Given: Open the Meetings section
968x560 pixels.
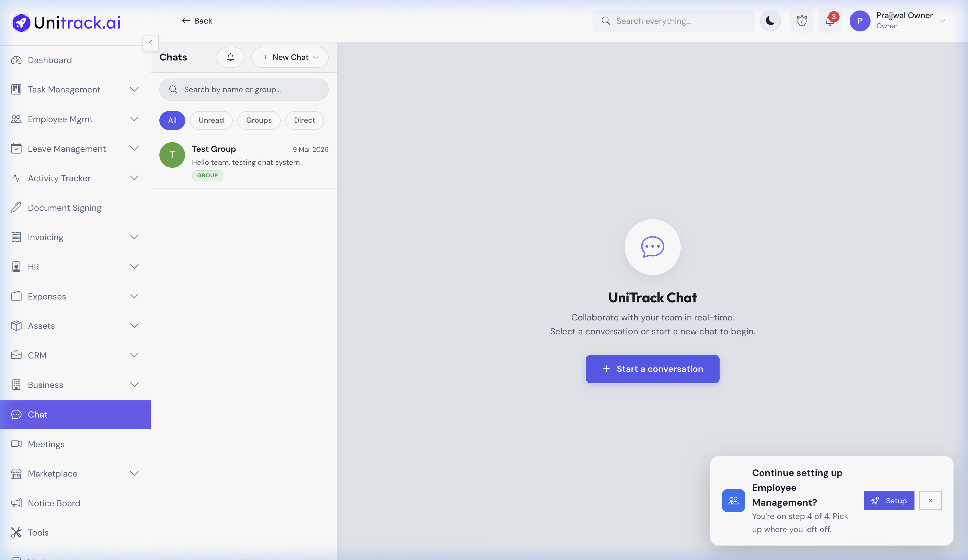Looking at the screenshot, I should tap(46, 444).
